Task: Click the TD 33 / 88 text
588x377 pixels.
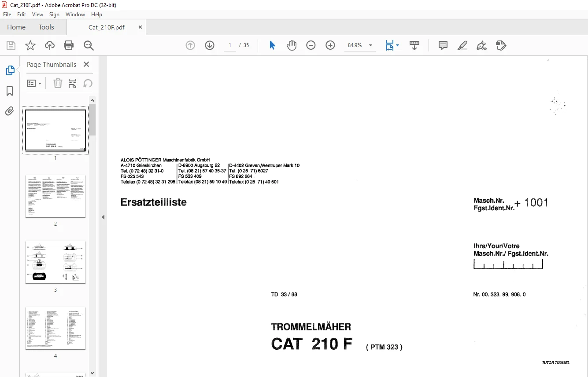Action: [284, 294]
